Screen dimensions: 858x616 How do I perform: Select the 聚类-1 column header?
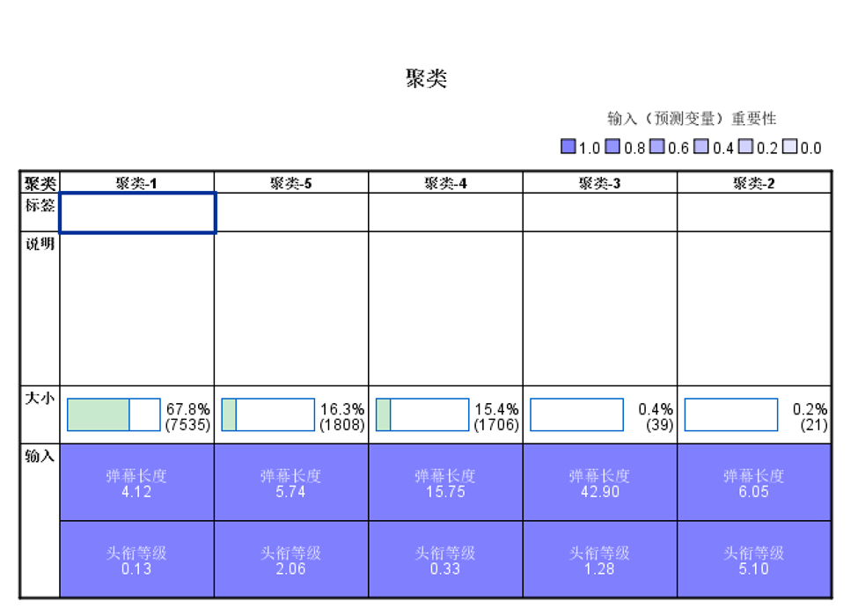(136, 183)
